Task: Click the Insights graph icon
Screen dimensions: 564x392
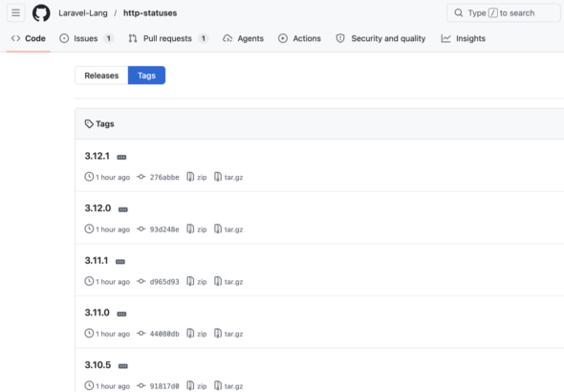Action: click(x=446, y=38)
